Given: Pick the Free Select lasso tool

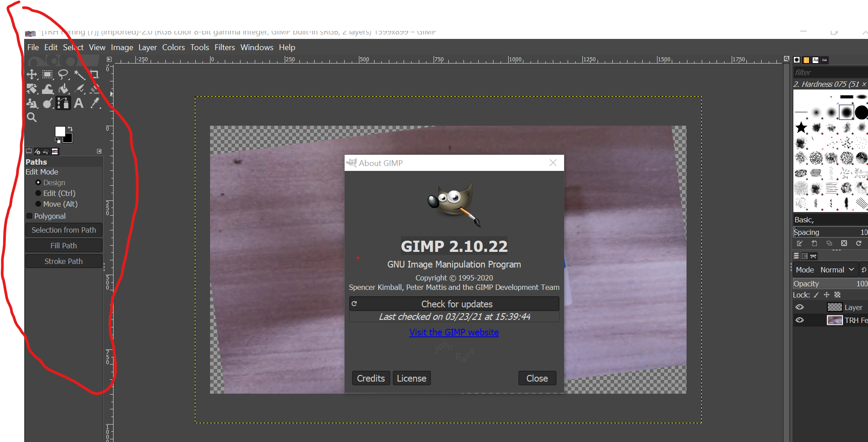Looking at the screenshot, I should pos(63,74).
